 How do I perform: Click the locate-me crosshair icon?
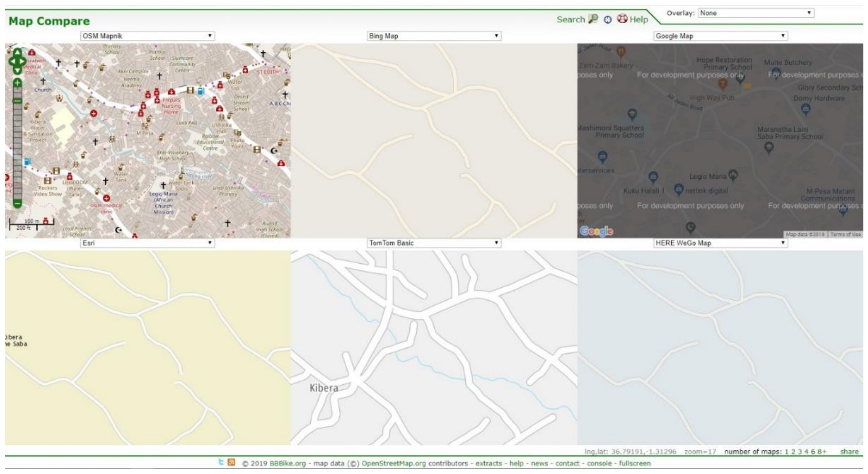click(x=607, y=20)
